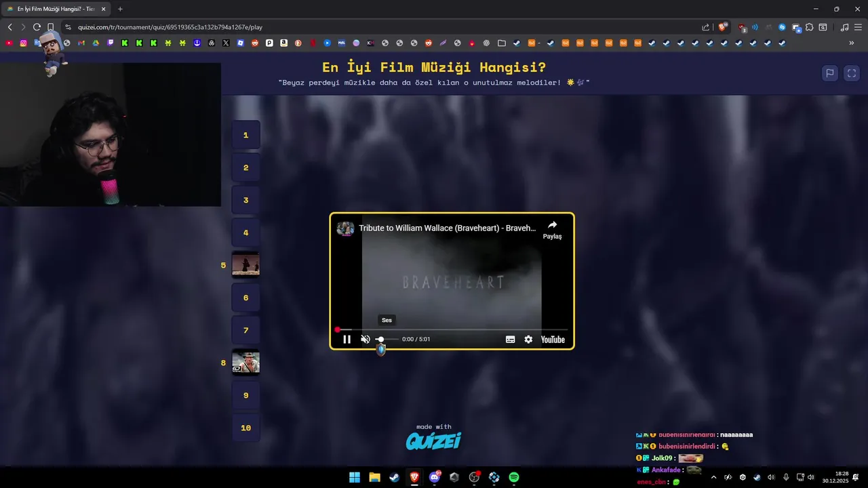This screenshot has width=868, height=488.
Task: Click the Quizei logo
Action: pos(433,441)
